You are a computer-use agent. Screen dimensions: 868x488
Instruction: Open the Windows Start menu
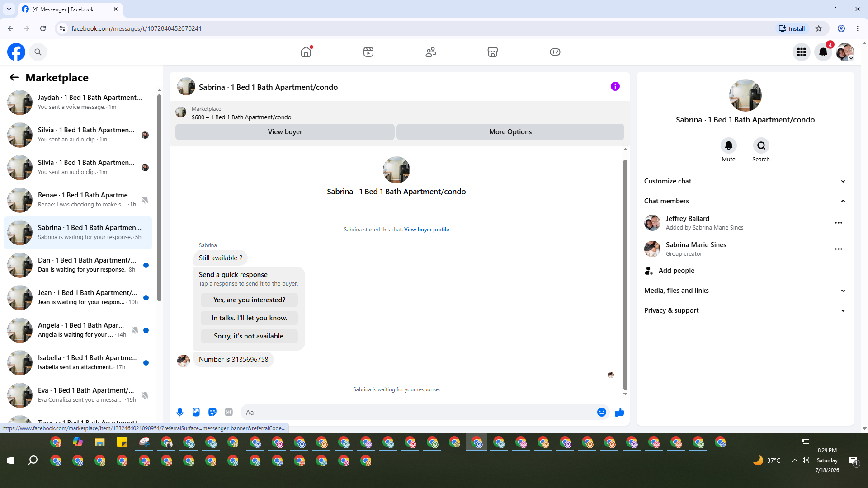(x=11, y=460)
